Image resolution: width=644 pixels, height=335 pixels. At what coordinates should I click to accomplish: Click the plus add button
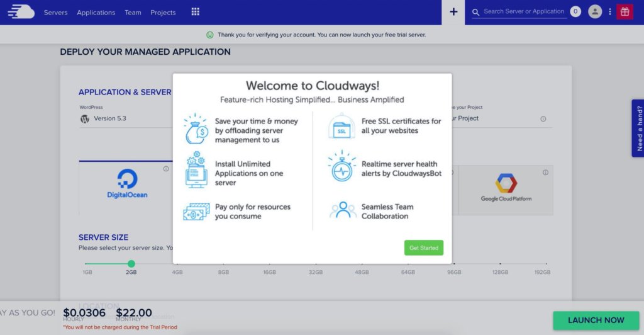point(453,12)
